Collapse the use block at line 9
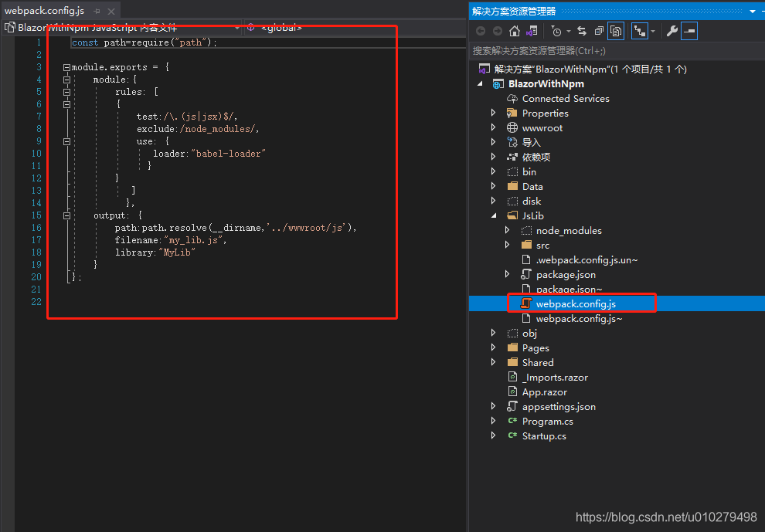 tap(66, 141)
